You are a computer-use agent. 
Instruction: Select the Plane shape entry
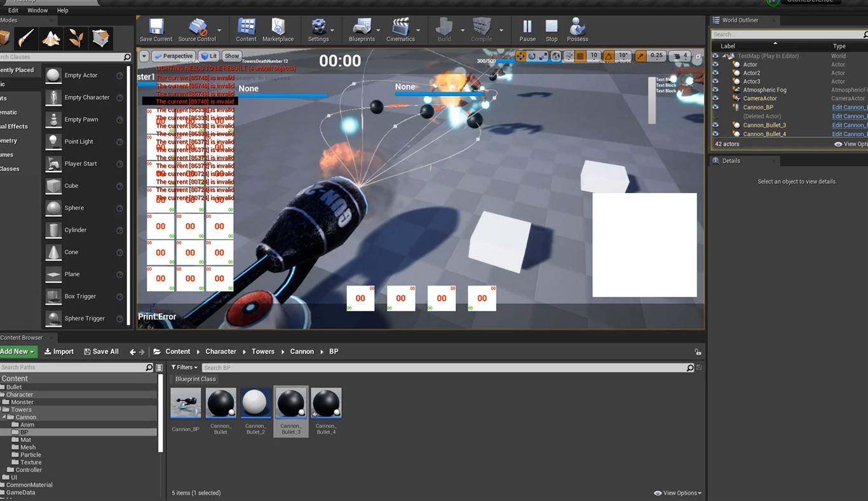(x=85, y=274)
